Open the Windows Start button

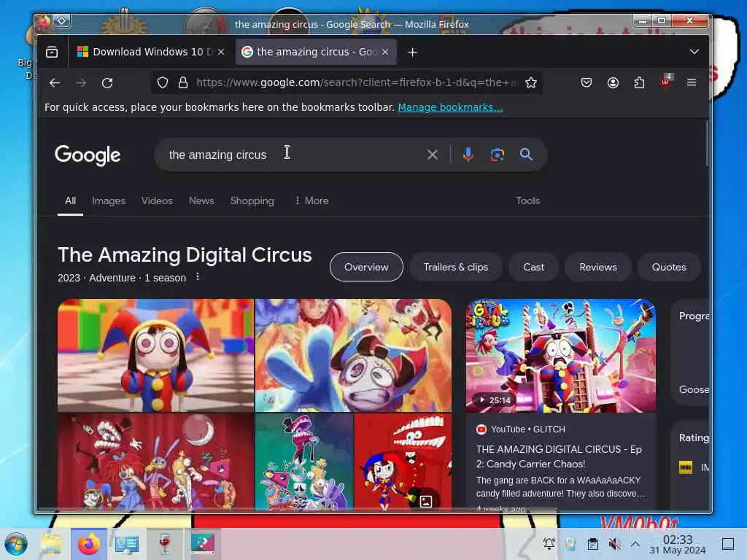click(16, 544)
